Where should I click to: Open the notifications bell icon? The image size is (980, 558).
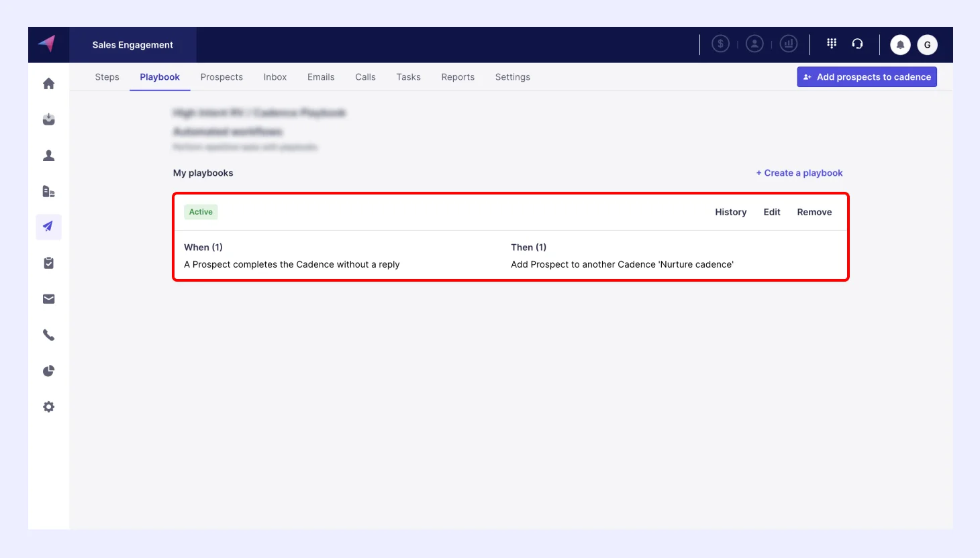point(900,44)
